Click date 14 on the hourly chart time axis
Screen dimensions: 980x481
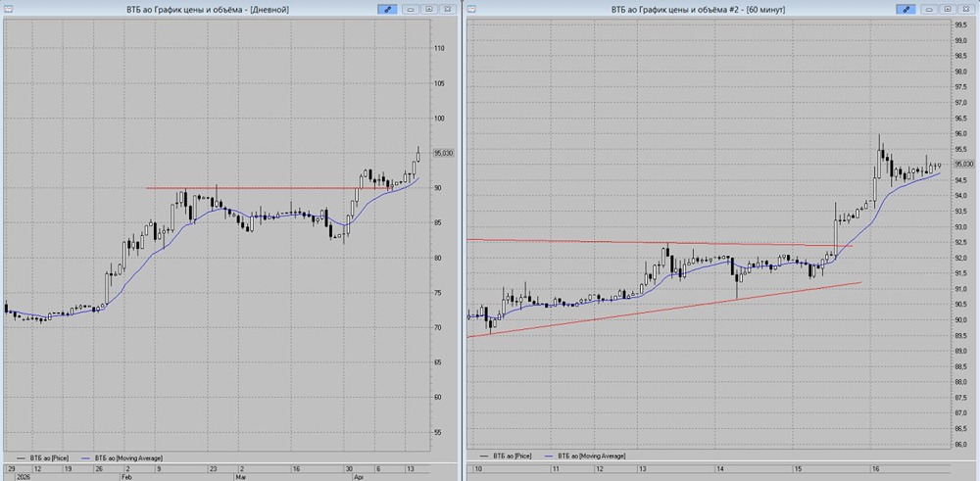(x=720, y=468)
